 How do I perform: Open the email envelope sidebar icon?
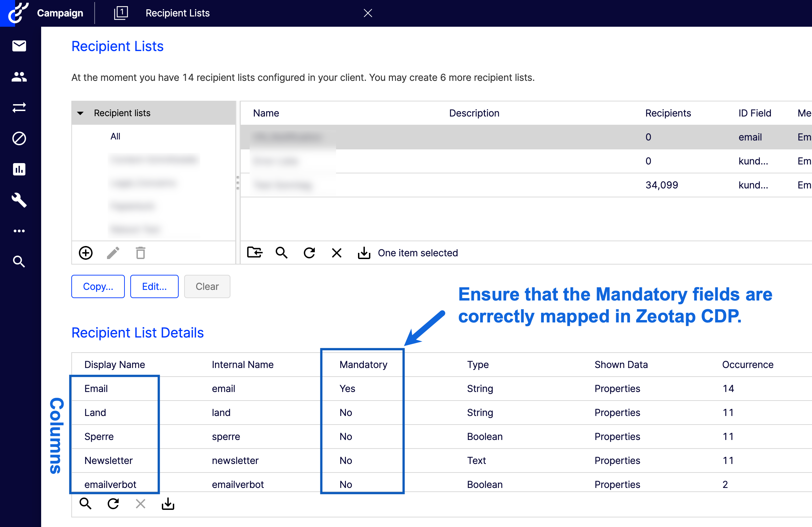pyautogui.click(x=19, y=46)
